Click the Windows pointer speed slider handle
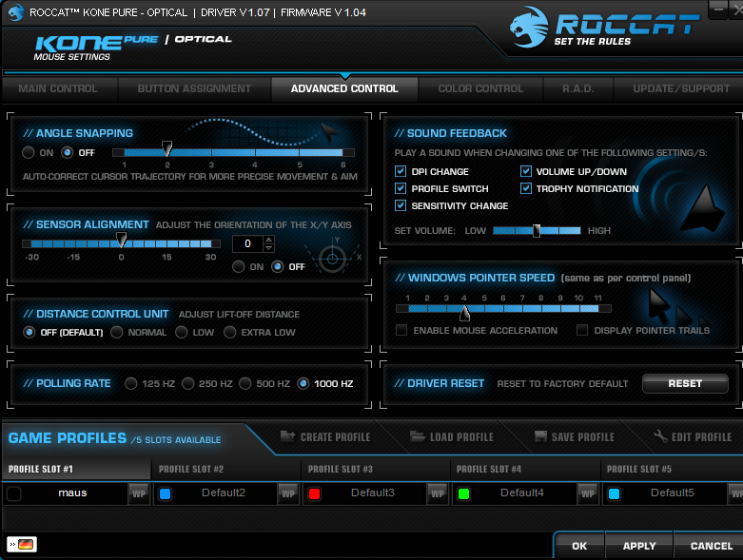 (x=465, y=313)
